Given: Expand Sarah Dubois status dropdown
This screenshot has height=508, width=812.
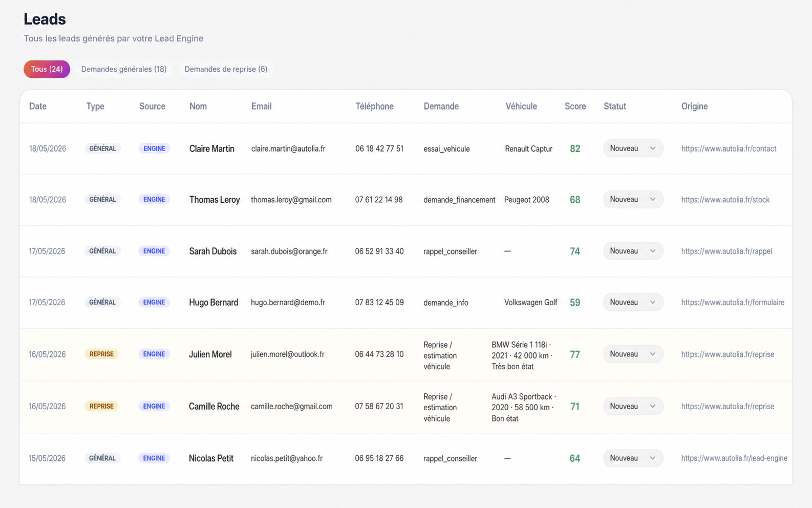Looking at the screenshot, I should click(x=633, y=251).
